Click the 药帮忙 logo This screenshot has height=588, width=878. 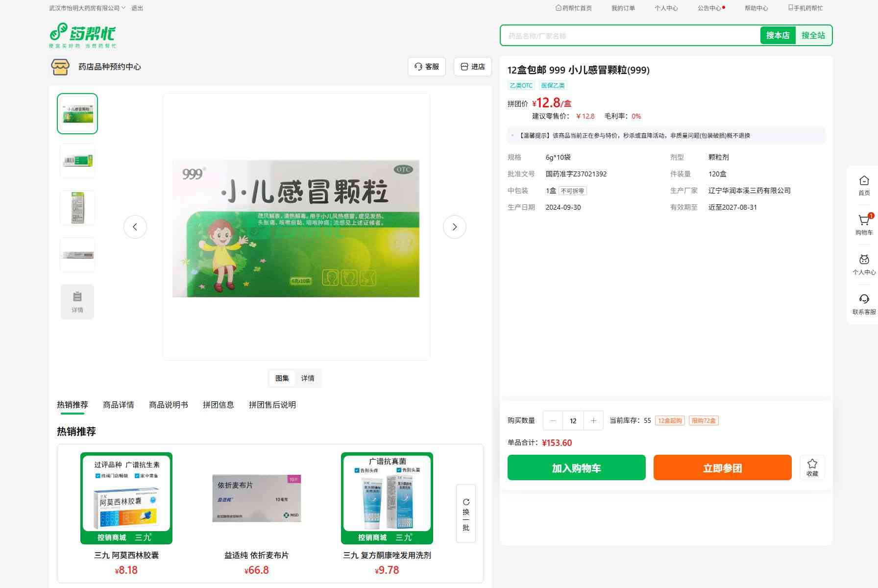[83, 35]
